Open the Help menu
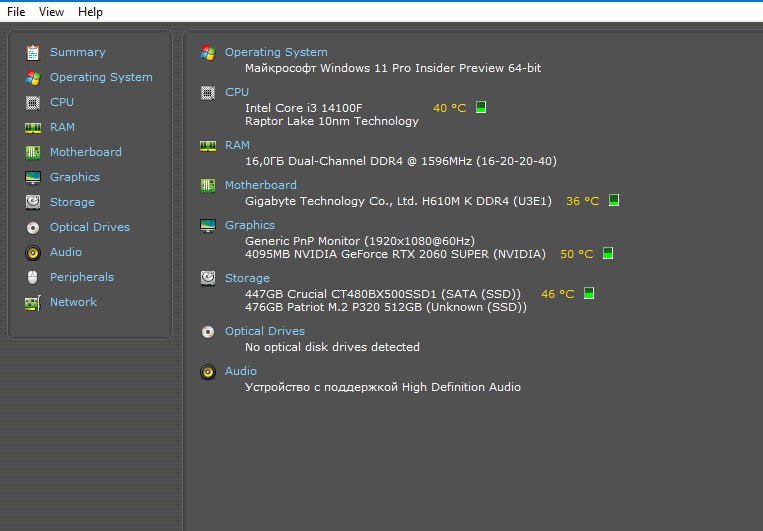The width and height of the screenshot is (763, 531). [90, 12]
